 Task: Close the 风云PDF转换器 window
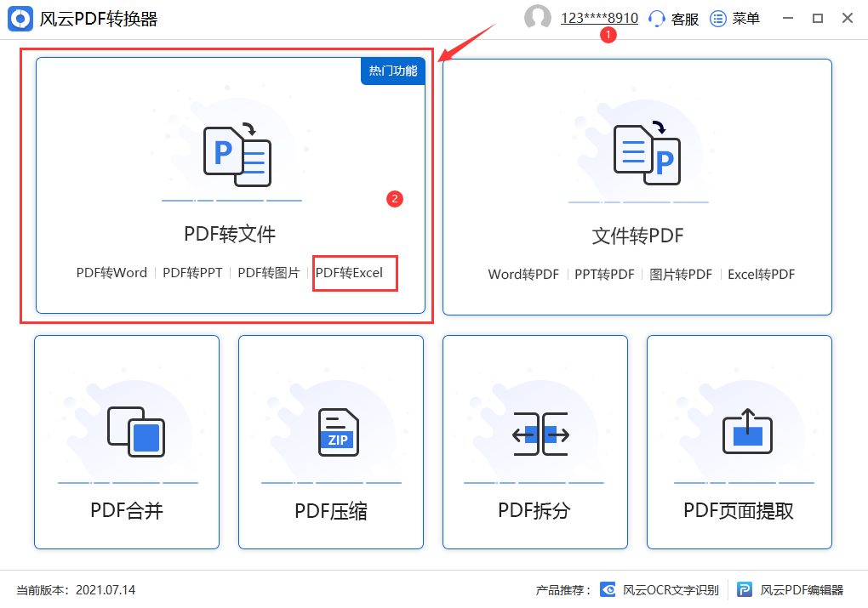coord(847,18)
